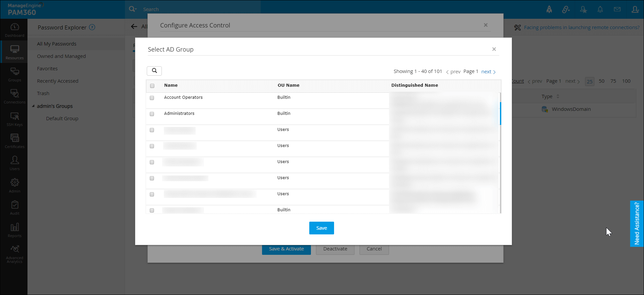
Task: Check the first Users row checkbox
Action: pos(152,130)
